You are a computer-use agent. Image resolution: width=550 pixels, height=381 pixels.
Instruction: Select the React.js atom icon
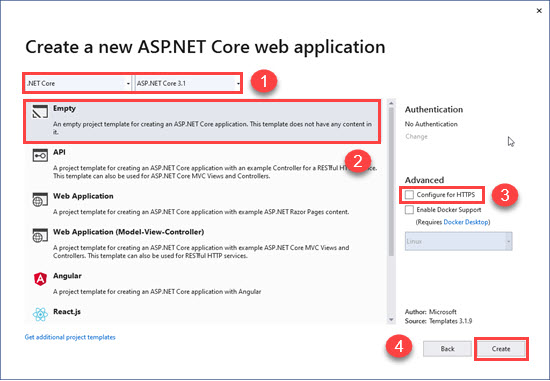pyautogui.click(x=40, y=314)
